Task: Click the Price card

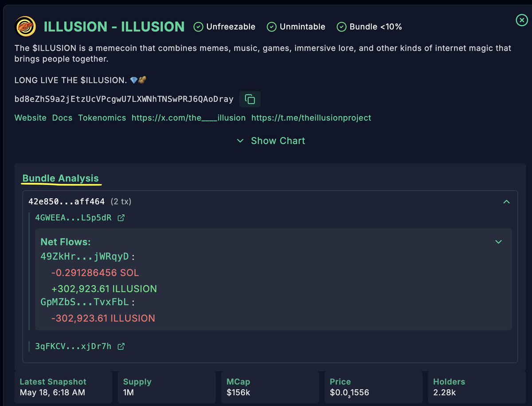Action: [374, 386]
